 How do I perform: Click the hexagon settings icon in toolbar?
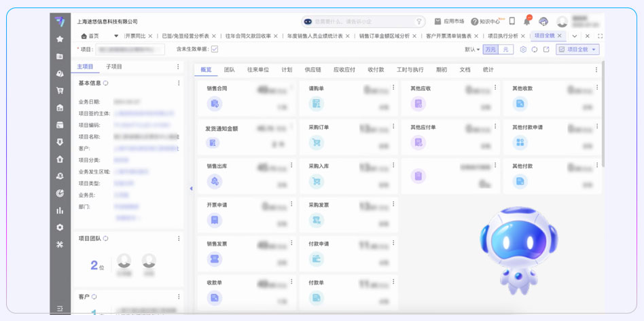523,50
